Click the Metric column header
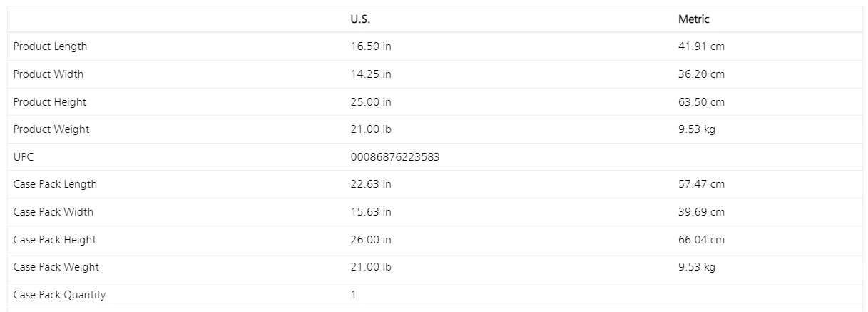 [x=694, y=19]
